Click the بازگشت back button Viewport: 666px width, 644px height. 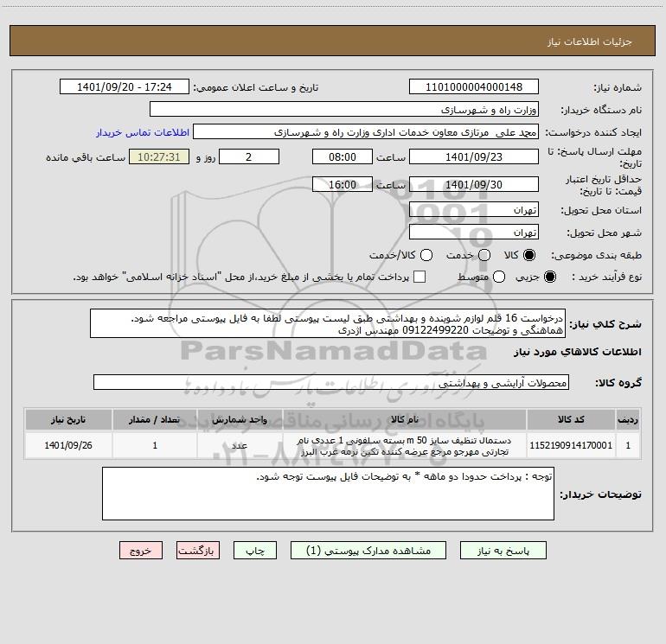198,551
